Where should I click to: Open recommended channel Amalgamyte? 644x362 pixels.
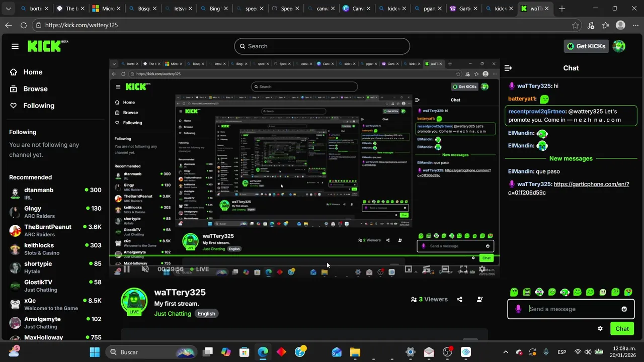tap(55, 322)
